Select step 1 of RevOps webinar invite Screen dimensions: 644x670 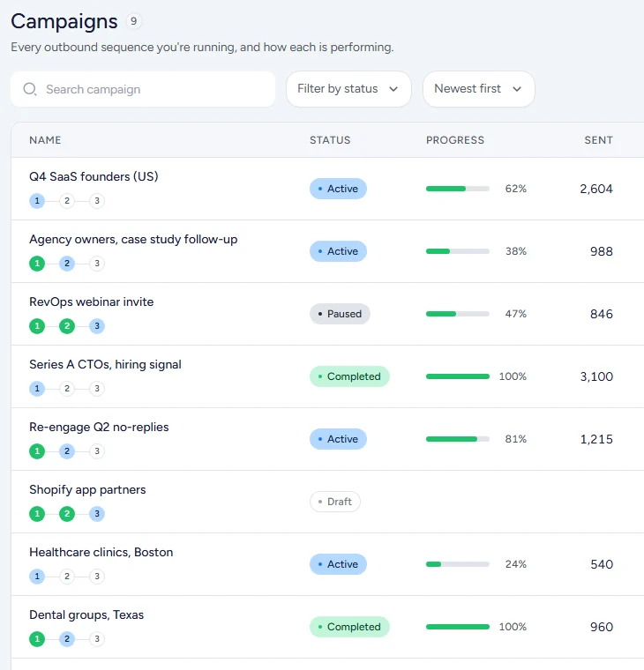coord(37,326)
